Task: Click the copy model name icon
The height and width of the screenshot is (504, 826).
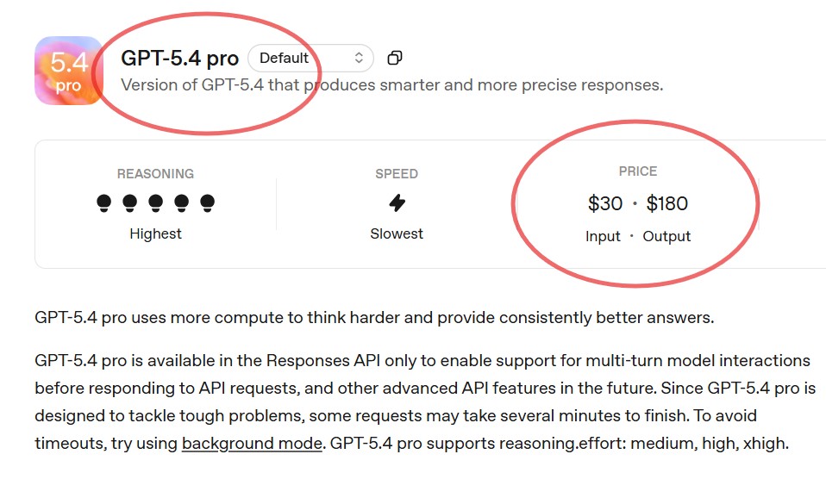Action: coord(395,58)
